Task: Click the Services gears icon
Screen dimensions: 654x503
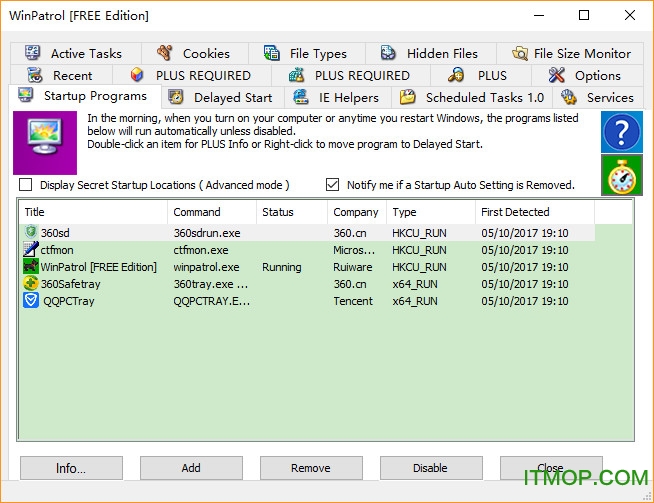Action: pos(568,97)
